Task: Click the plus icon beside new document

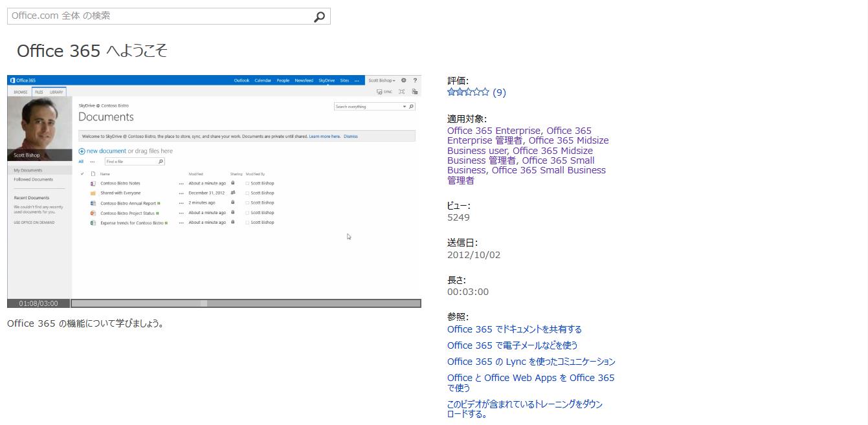Action: tap(82, 151)
